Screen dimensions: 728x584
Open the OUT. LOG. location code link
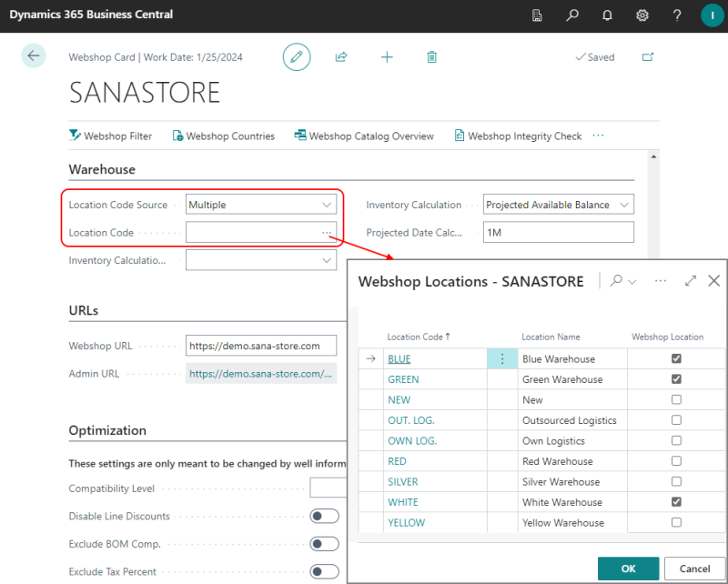pyautogui.click(x=411, y=420)
